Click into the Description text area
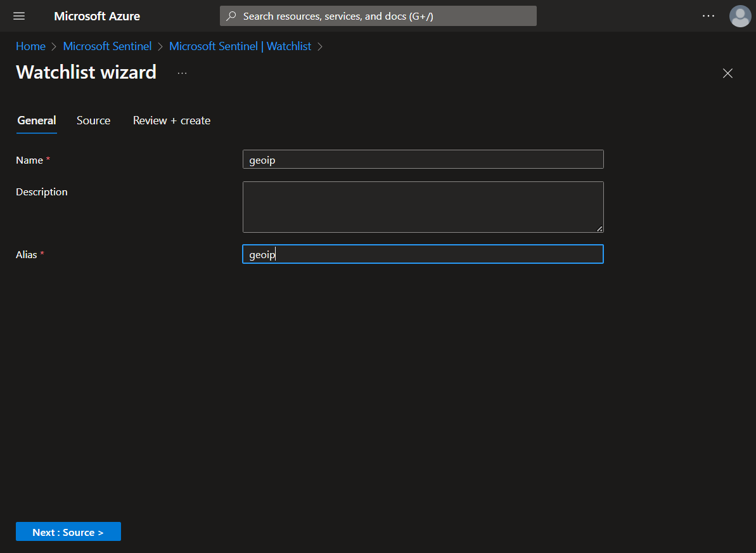The height and width of the screenshot is (553, 756). pos(423,207)
